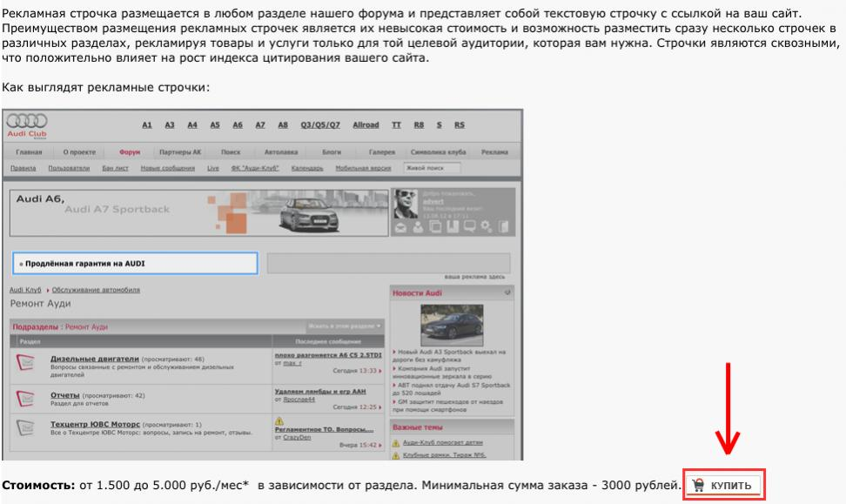Click the stacked pages icon in user panel
Viewport: 846px width, 504px height.
pos(435,226)
